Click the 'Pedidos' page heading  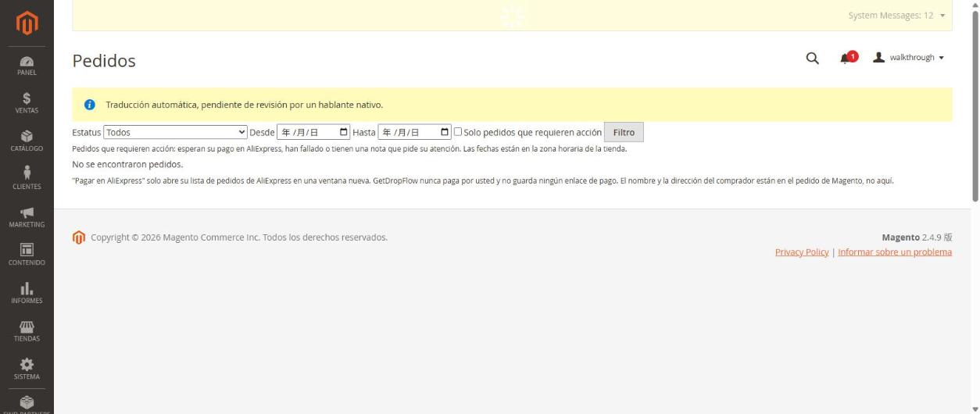pyautogui.click(x=104, y=60)
